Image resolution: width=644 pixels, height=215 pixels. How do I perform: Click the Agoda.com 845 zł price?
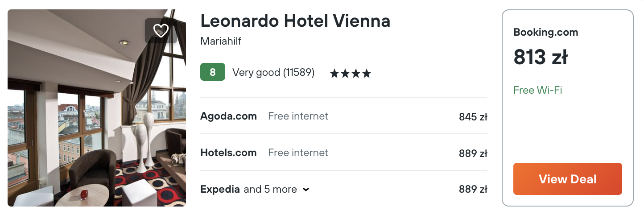click(473, 117)
